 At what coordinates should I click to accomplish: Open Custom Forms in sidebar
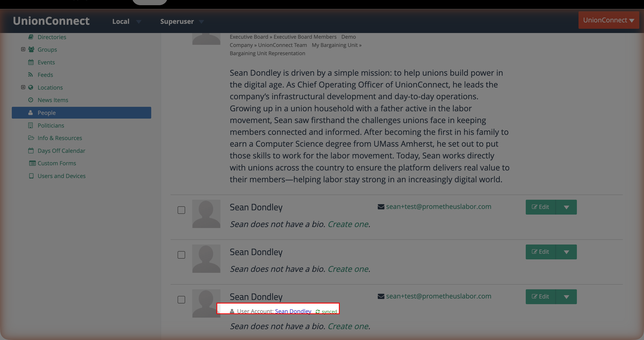[x=57, y=163]
